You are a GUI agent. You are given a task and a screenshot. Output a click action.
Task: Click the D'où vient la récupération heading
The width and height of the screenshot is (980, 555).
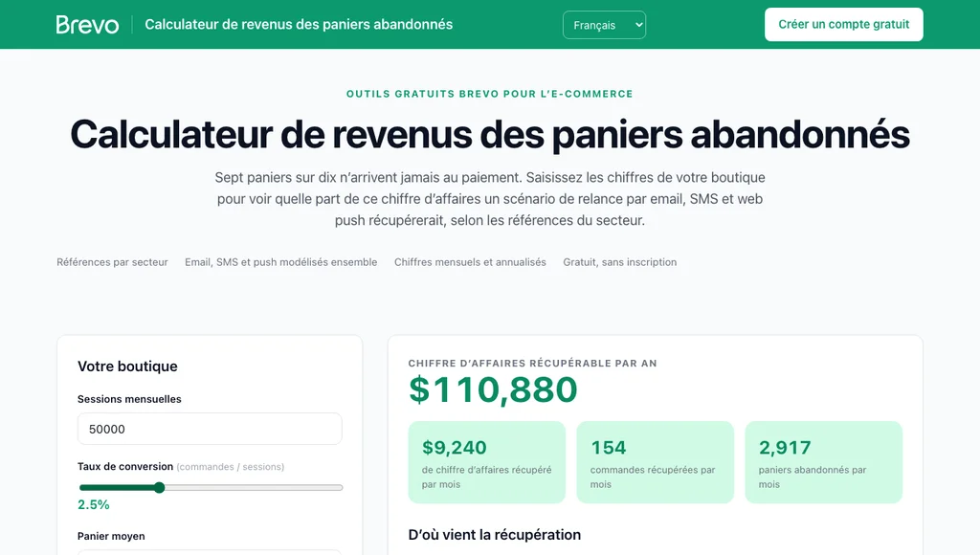pyautogui.click(x=495, y=534)
